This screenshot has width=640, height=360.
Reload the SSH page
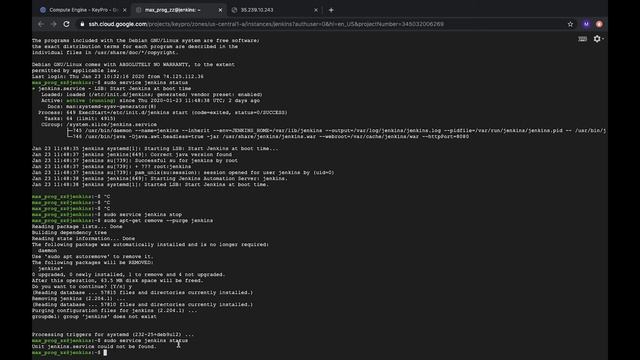tap(67, 24)
